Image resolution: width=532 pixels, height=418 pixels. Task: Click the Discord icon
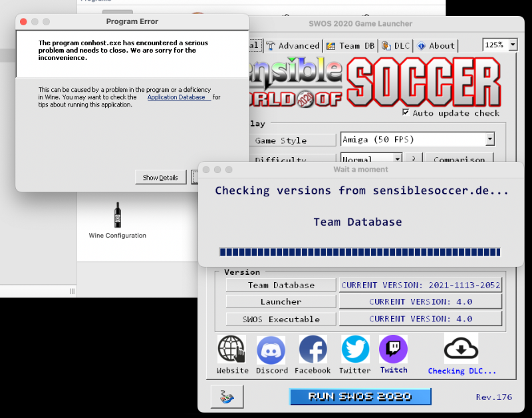point(271,349)
